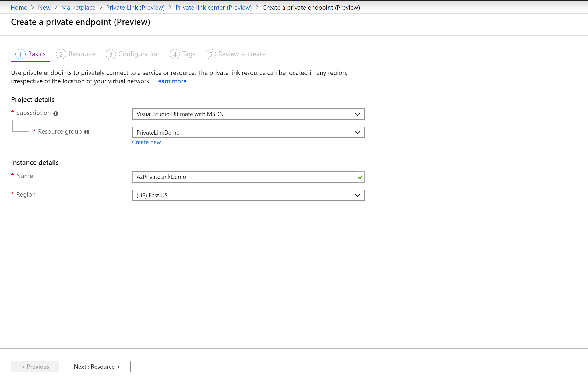Click the Resource group field label

click(x=60, y=132)
